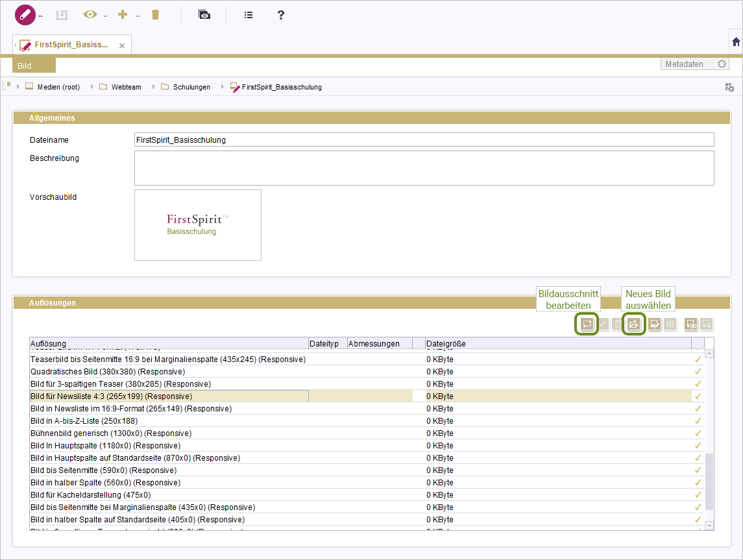Click the edit image pencil icon in resolutions toolbar
The height and width of the screenshot is (560, 743).
tap(655, 324)
